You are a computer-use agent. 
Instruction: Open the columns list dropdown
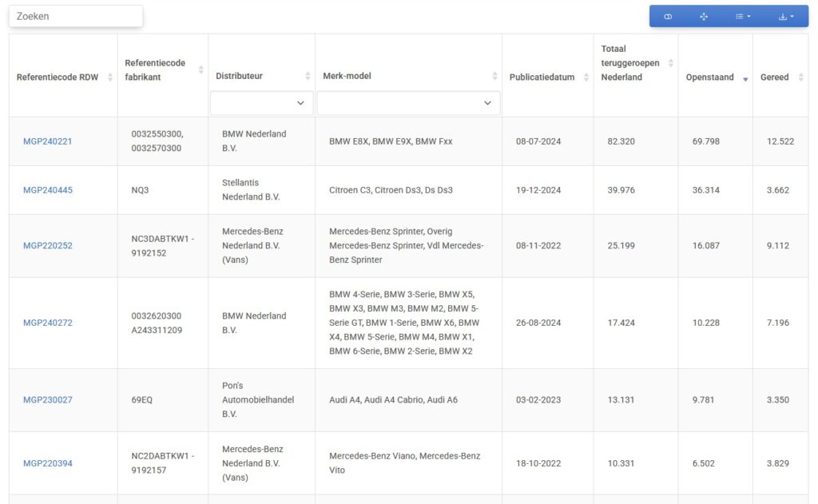[x=743, y=17]
